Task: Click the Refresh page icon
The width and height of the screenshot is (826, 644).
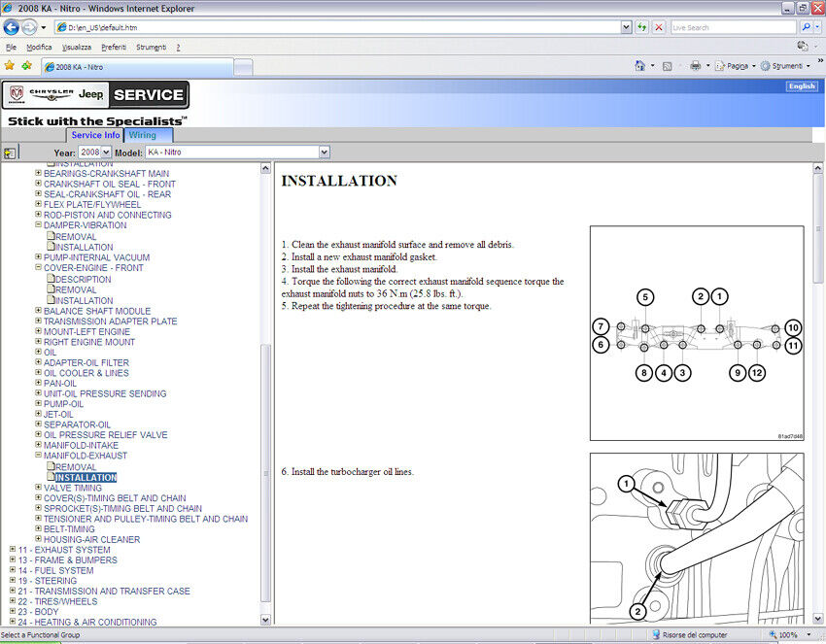Action: click(642, 27)
